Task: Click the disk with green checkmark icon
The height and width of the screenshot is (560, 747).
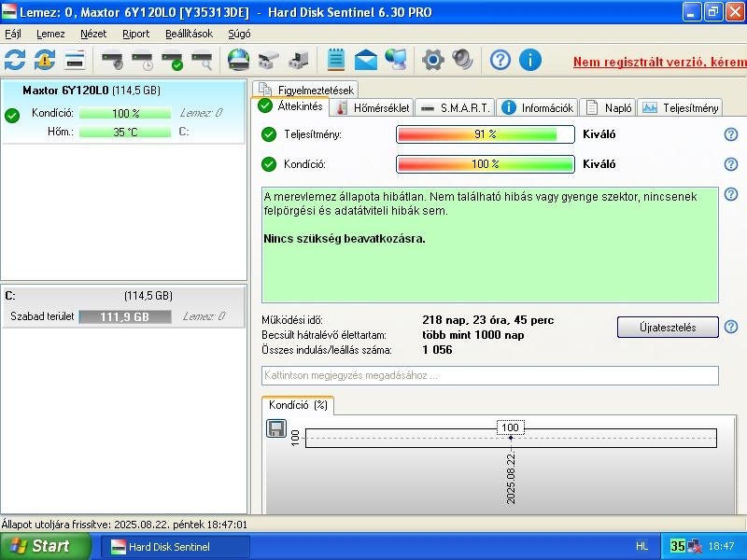Action: (x=172, y=60)
